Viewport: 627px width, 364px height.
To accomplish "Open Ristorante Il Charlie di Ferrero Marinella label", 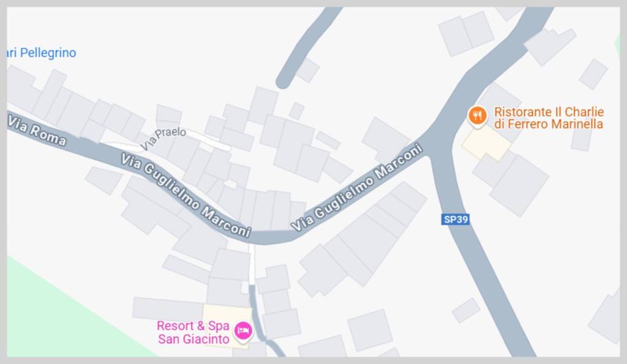I will pos(549,118).
